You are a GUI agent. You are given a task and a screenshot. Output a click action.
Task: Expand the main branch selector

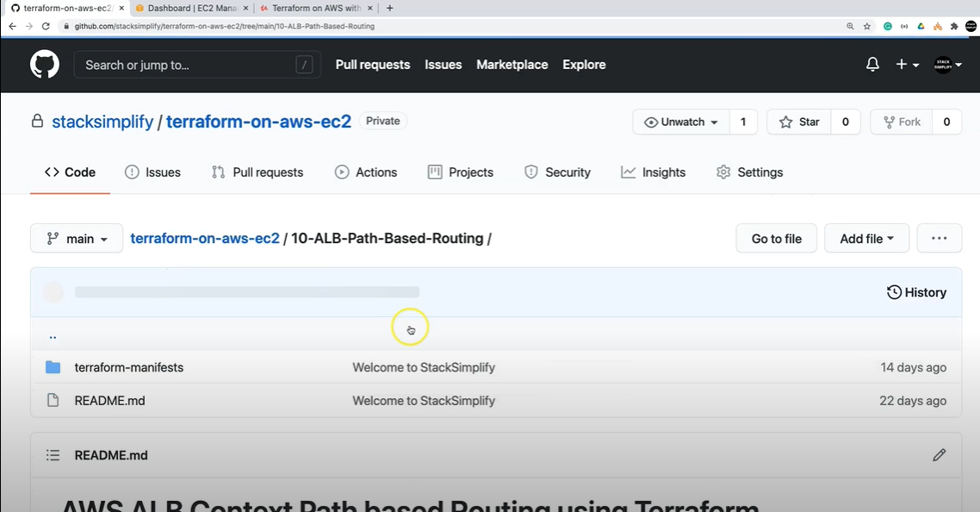[x=77, y=239]
